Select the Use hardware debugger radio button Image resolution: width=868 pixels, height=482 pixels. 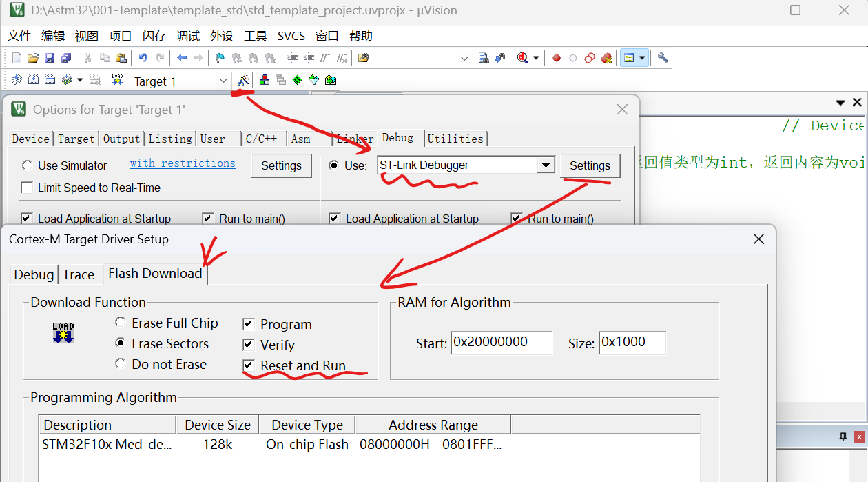pos(334,165)
